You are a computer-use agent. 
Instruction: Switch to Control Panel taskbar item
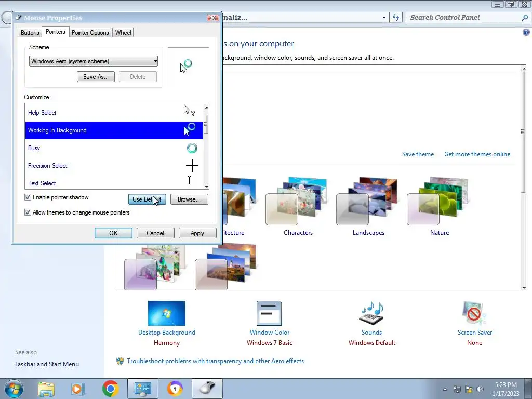(x=142, y=389)
